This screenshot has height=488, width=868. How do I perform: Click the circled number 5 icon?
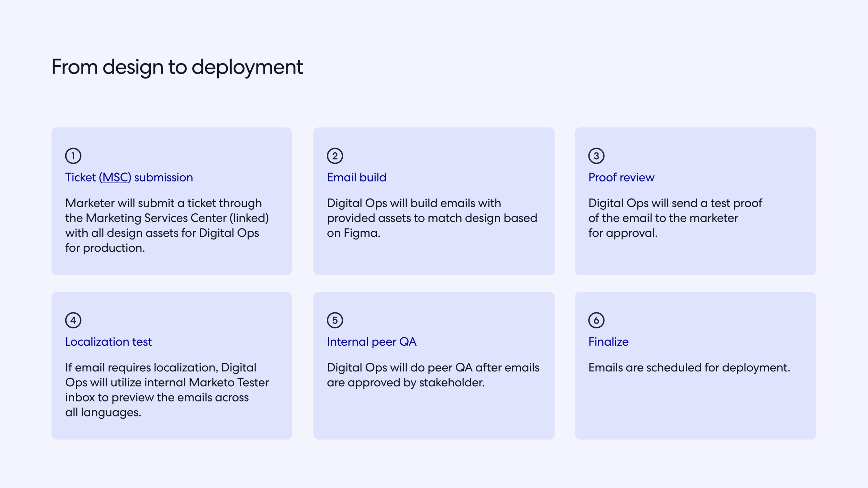click(334, 320)
